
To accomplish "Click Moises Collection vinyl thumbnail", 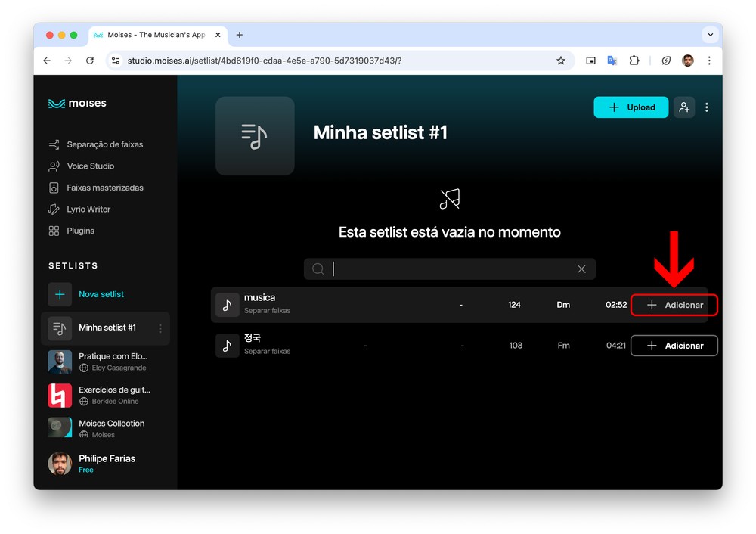I will pos(60,427).
